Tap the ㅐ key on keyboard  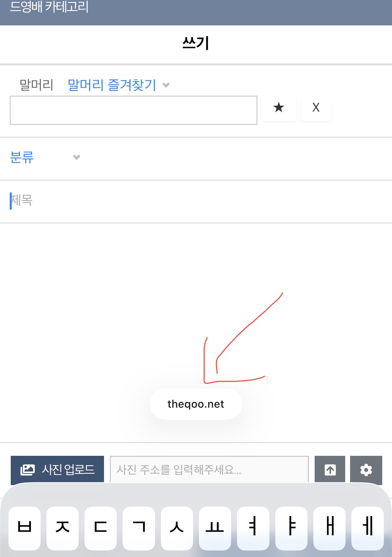pyautogui.click(x=329, y=528)
